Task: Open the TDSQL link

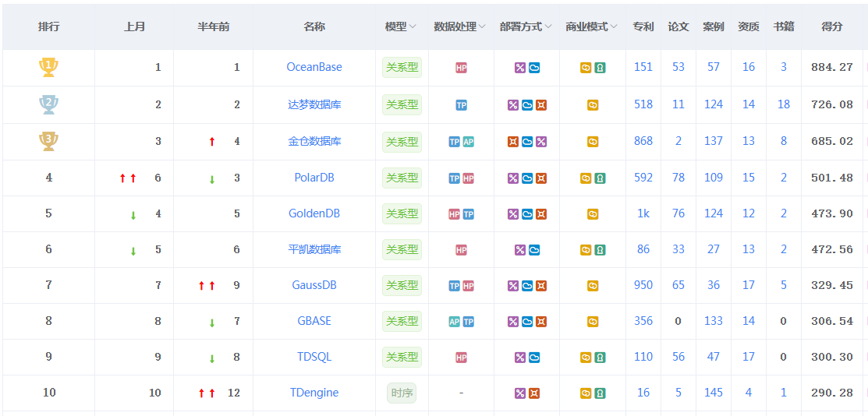Action: pos(314,357)
